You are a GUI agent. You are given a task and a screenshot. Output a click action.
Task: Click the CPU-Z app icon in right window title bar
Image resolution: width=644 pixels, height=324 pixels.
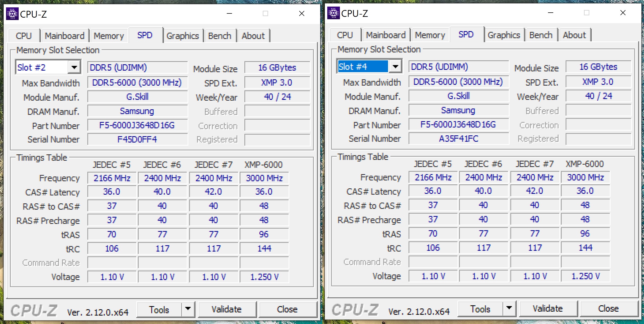[x=333, y=13]
